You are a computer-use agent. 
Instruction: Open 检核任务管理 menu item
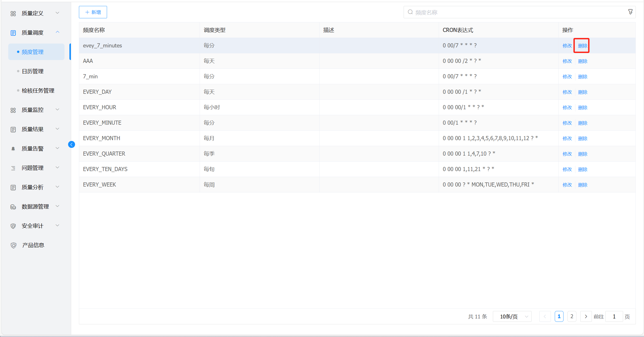[x=38, y=91]
